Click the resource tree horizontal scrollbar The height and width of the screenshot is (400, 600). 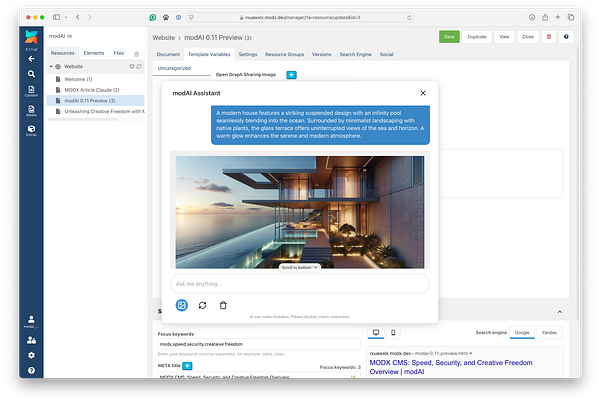83,119
